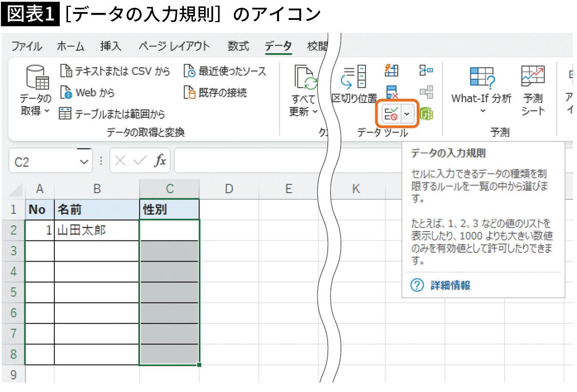Click the Flash Fill icon
This screenshot has width=577, height=392.
pyautogui.click(x=391, y=70)
